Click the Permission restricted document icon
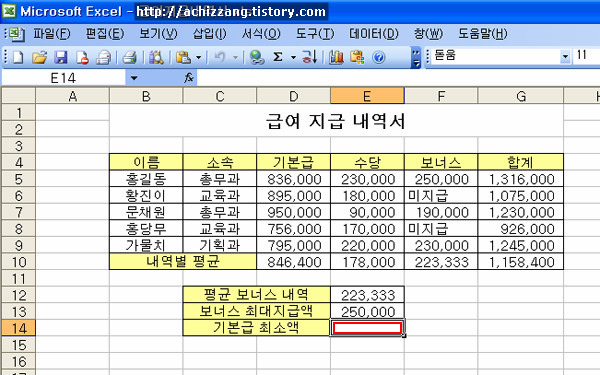600x375 pixels. [x=82, y=57]
